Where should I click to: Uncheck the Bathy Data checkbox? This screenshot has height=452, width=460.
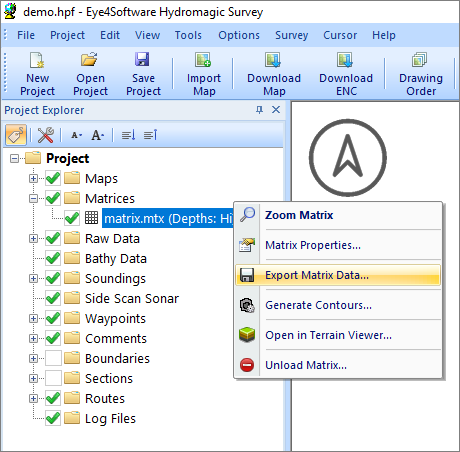(53, 258)
